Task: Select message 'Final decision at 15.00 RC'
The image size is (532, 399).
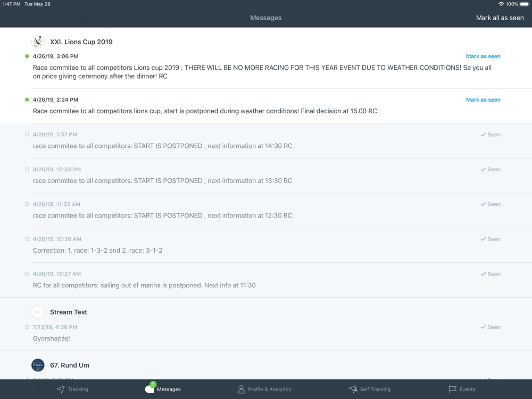Action: pos(205,111)
